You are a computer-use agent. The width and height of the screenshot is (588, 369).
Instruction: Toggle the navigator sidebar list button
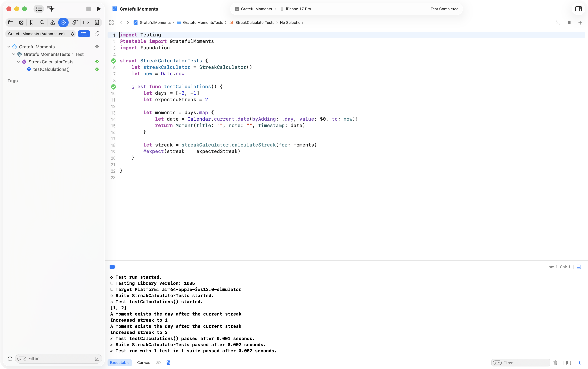tap(39, 9)
